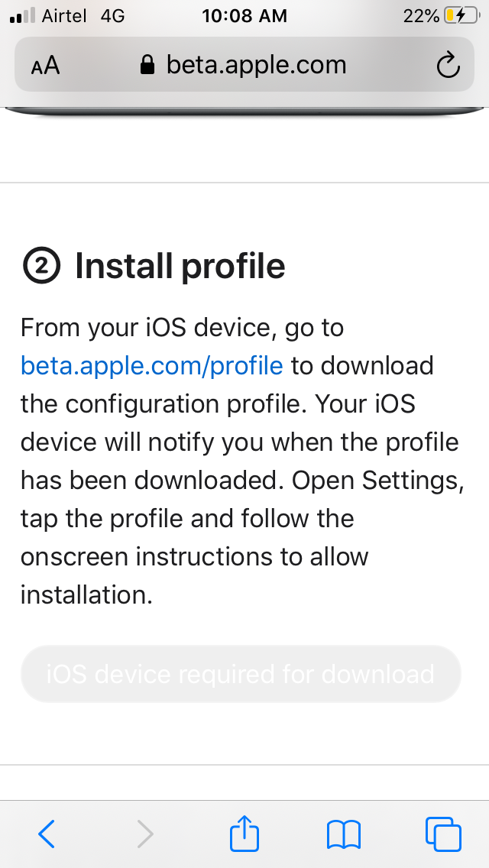Tap the padlock icon in address bar
This screenshot has height=868, width=489.
pos(148,66)
